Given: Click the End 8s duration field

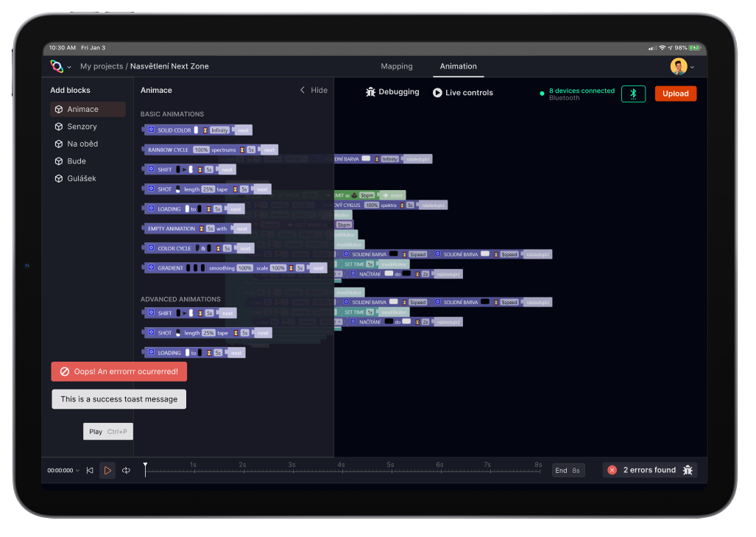Looking at the screenshot, I should point(568,470).
